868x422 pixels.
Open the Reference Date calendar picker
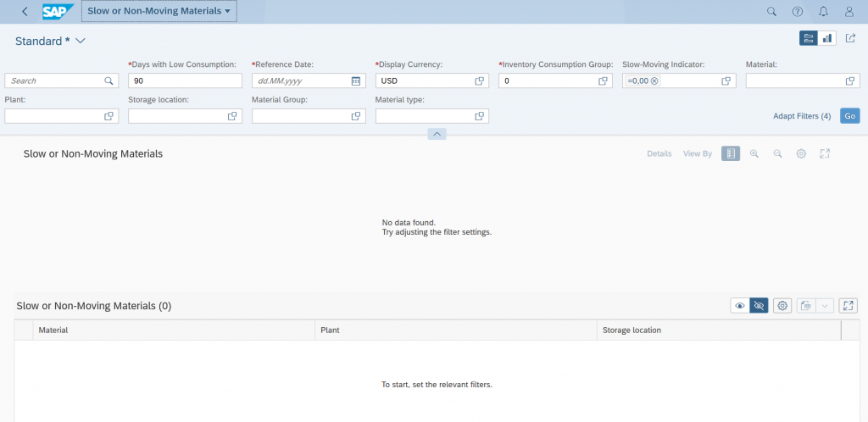tap(356, 81)
